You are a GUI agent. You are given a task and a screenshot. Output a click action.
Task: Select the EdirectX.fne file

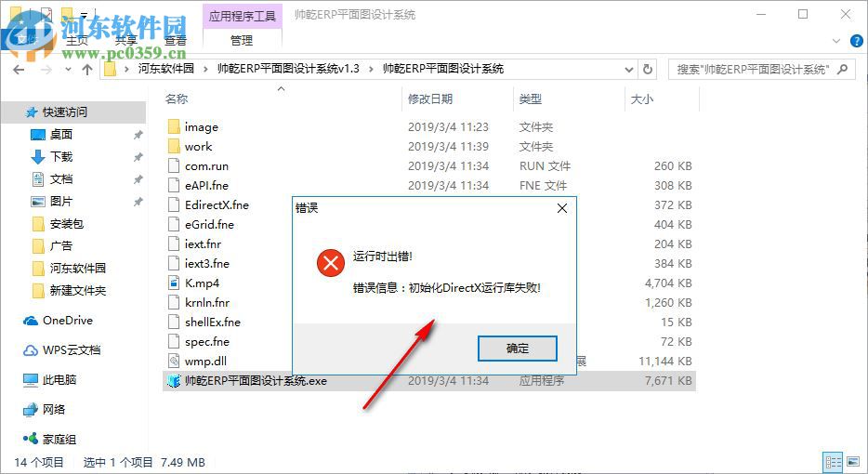pyautogui.click(x=217, y=204)
